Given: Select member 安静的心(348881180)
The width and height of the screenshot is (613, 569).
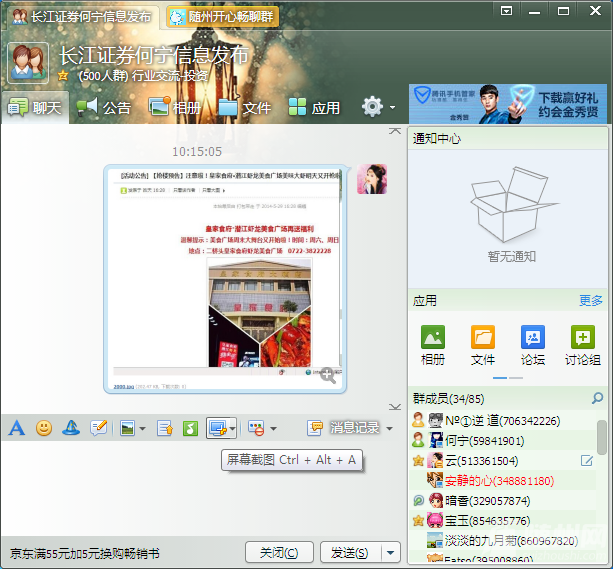Looking at the screenshot, I should coord(504,481).
